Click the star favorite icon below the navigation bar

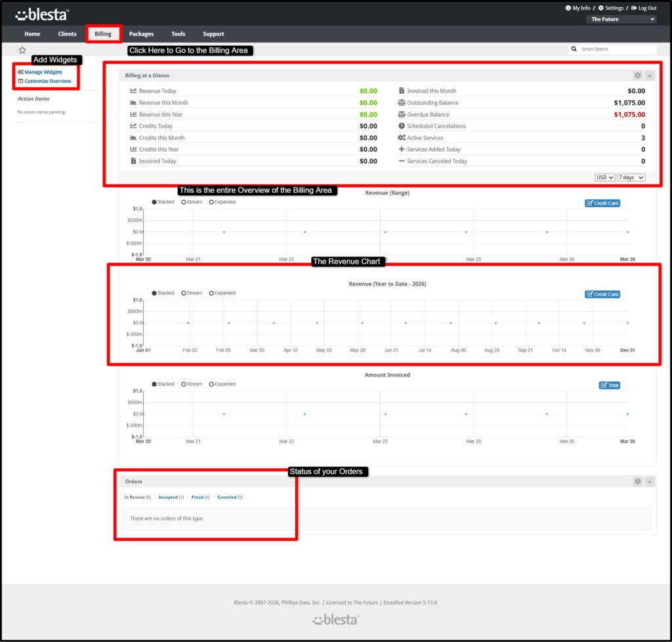coord(22,49)
